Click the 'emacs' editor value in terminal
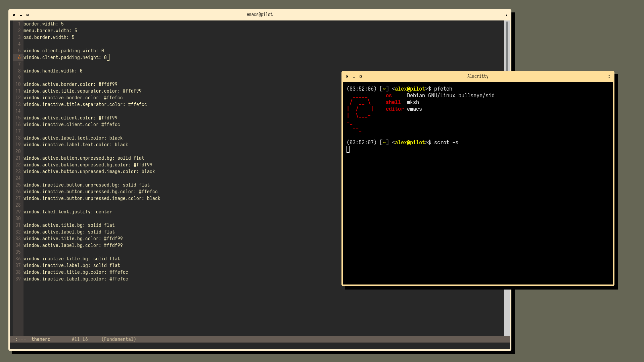This screenshot has height=362, width=644. 414,109
